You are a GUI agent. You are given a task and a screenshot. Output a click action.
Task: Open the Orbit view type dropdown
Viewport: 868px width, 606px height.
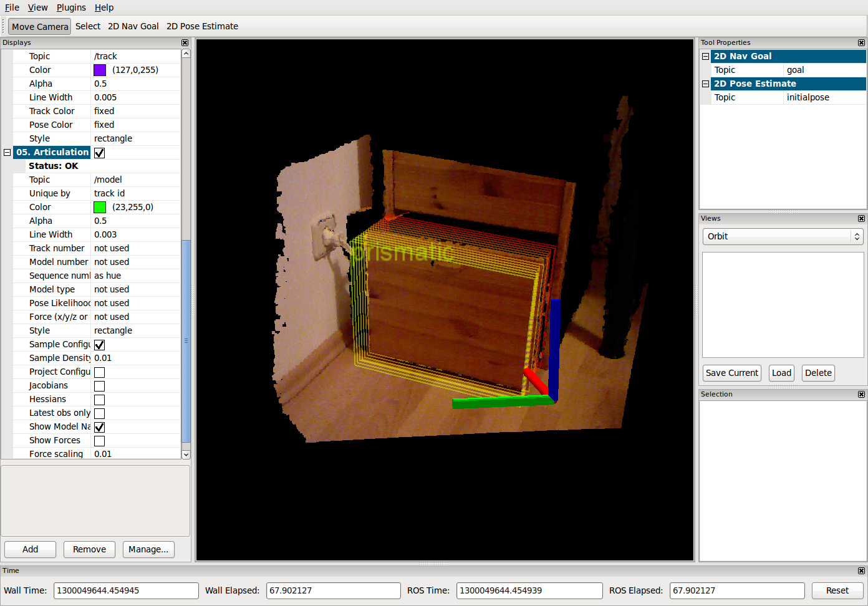tap(783, 236)
